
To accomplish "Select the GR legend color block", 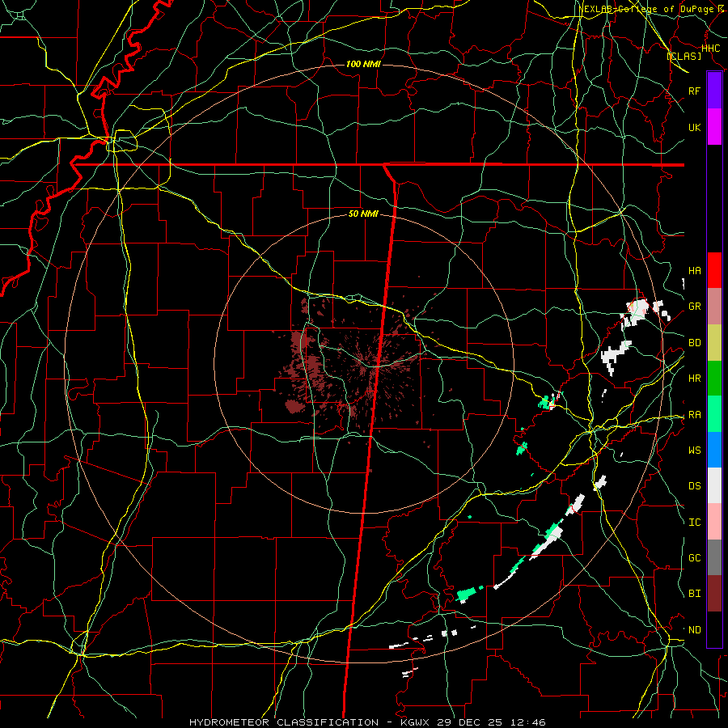I will pyautogui.click(x=714, y=307).
